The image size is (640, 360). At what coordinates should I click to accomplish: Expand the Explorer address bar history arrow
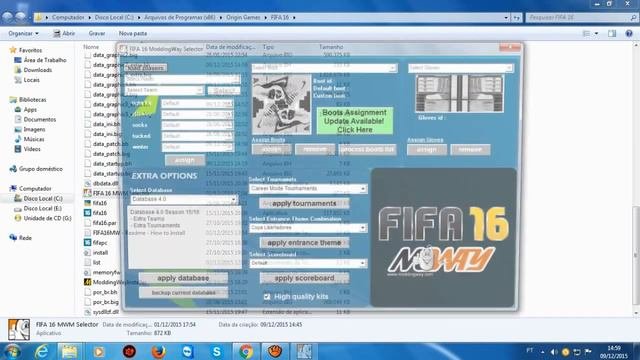pos(506,18)
